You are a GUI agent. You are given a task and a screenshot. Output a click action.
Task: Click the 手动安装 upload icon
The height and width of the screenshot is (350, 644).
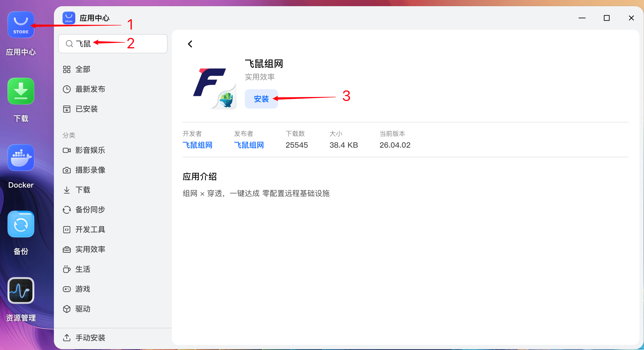[x=67, y=338]
